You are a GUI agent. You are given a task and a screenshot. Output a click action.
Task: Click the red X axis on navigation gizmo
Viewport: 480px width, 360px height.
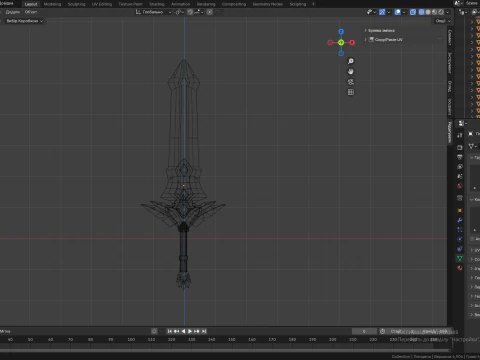[352, 42]
